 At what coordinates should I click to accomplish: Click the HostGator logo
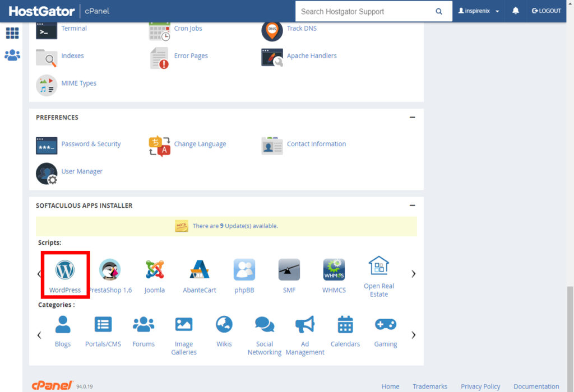[41, 11]
